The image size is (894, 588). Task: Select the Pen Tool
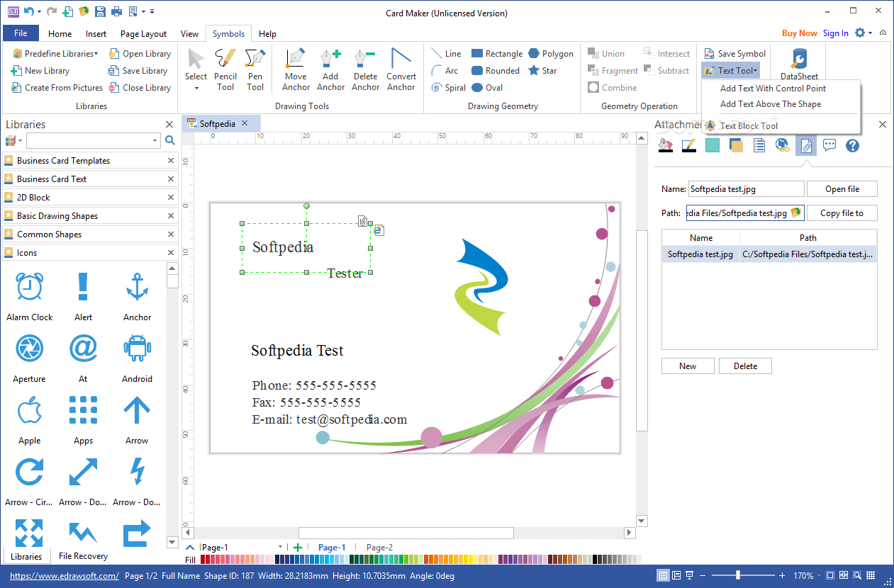[x=255, y=69]
